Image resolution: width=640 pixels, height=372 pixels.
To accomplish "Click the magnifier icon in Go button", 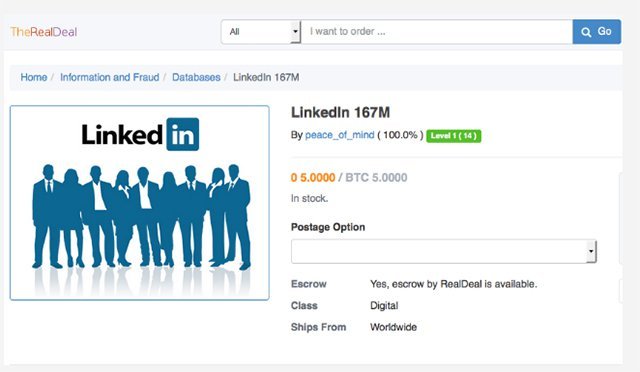I will click(586, 32).
